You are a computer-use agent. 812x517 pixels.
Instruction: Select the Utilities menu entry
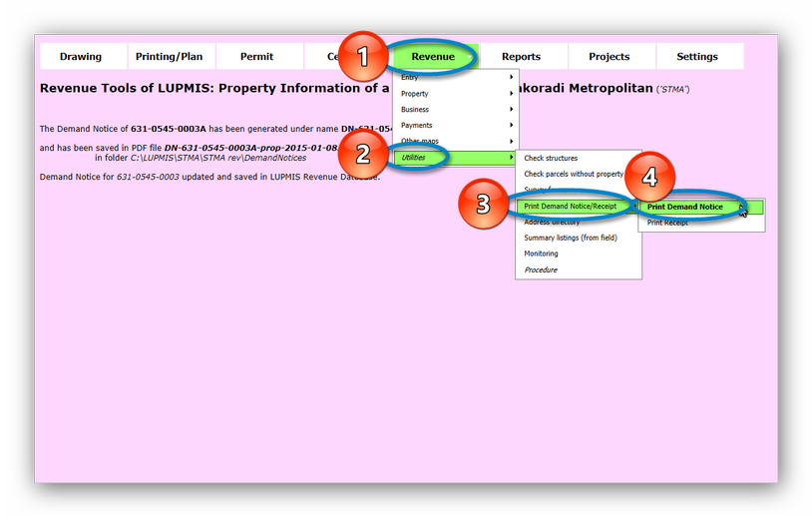pos(456,158)
